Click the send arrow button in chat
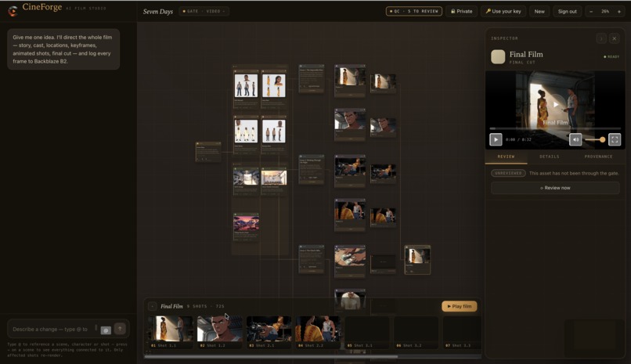 click(x=120, y=329)
